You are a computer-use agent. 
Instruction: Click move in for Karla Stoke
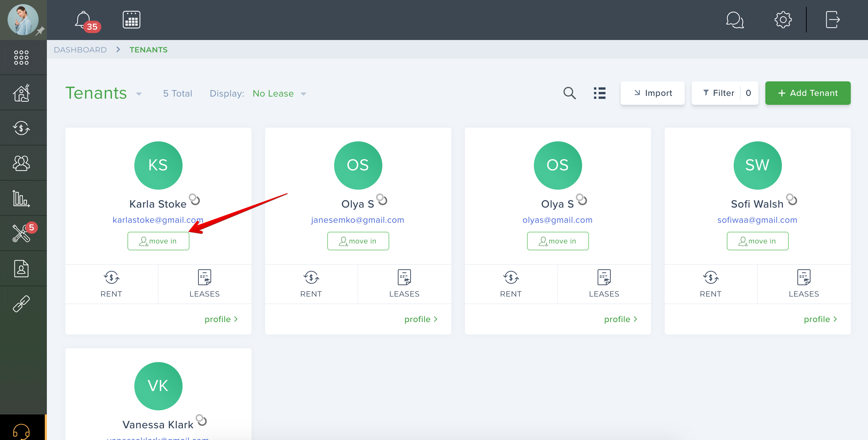tap(158, 241)
